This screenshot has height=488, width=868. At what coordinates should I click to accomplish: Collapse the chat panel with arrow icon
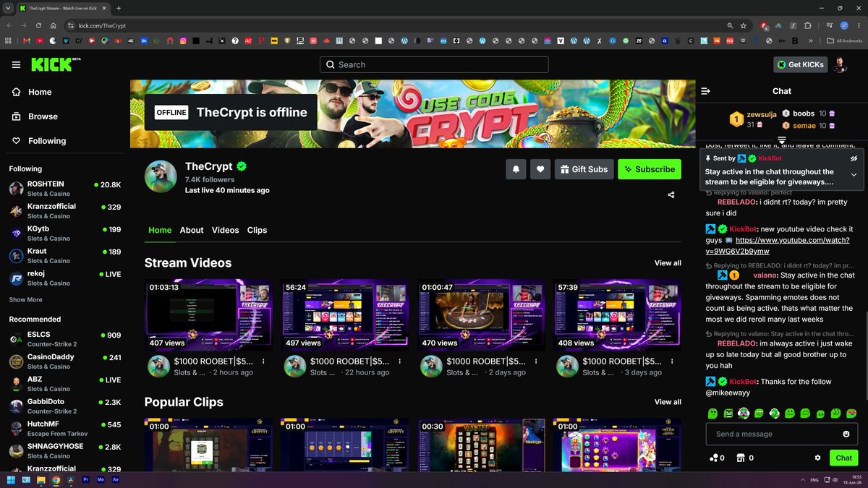[705, 91]
